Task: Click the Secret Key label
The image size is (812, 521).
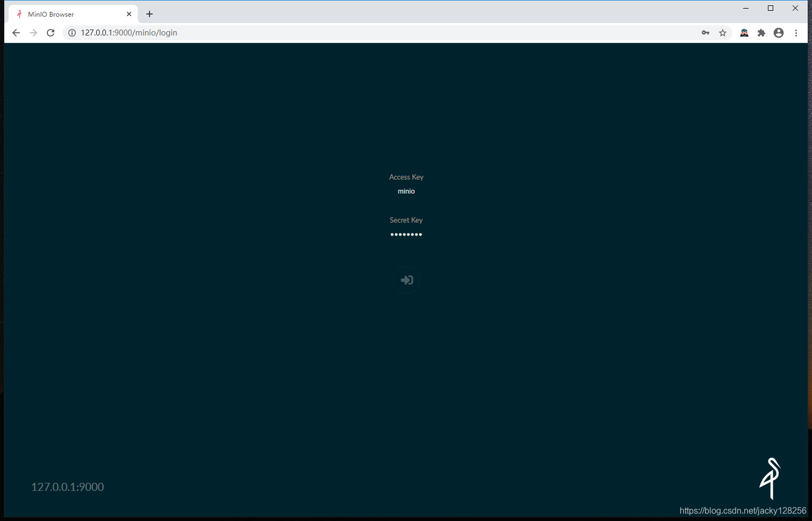Action: 406,220
